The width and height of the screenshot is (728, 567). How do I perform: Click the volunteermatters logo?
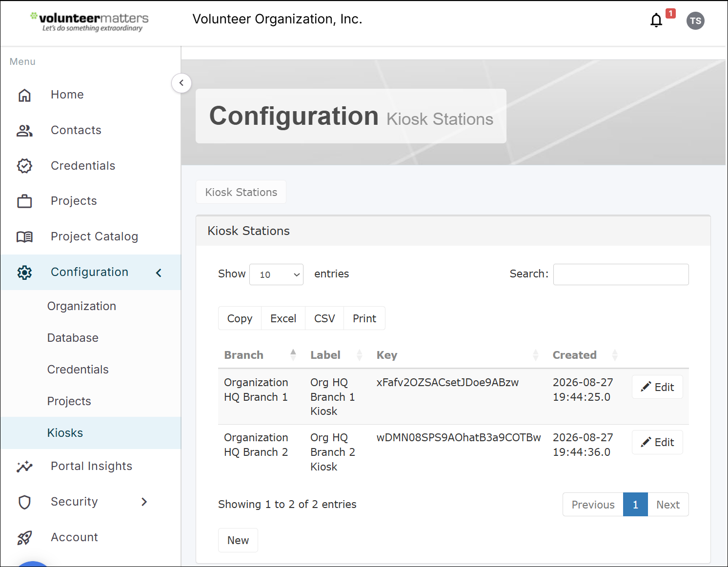pos(89,21)
